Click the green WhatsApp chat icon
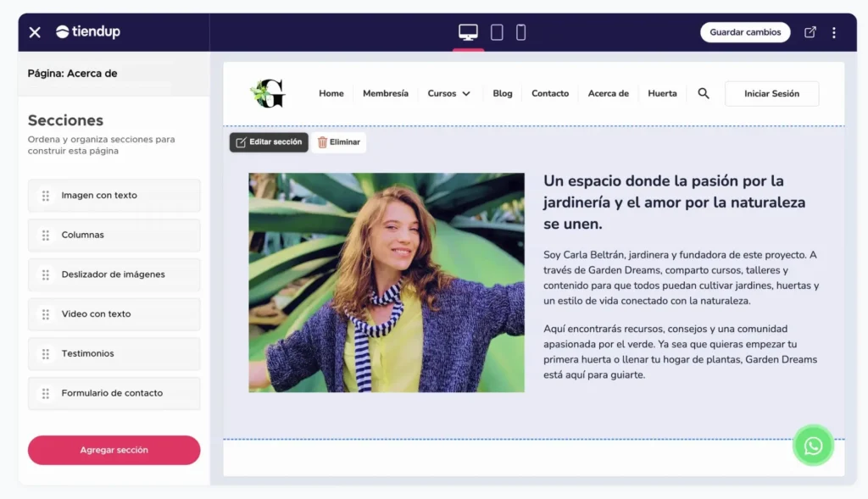Image resolution: width=868 pixels, height=499 pixels. point(813,446)
